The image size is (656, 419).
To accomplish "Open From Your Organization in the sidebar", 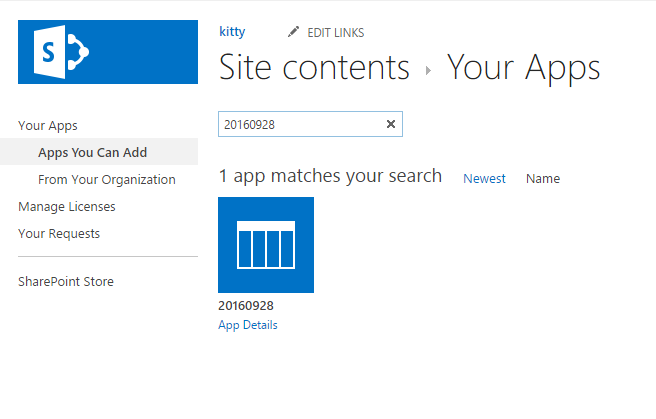I will 107,180.
